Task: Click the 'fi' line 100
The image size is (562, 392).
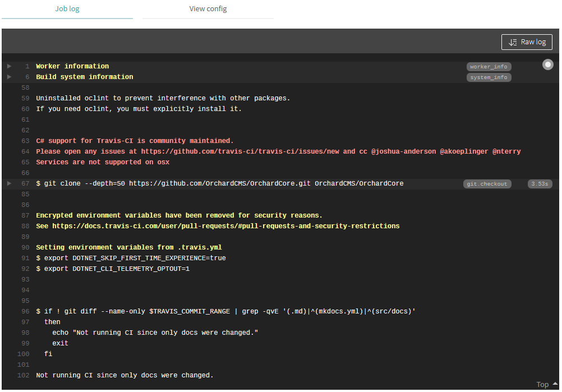Action: tap(48, 354)
